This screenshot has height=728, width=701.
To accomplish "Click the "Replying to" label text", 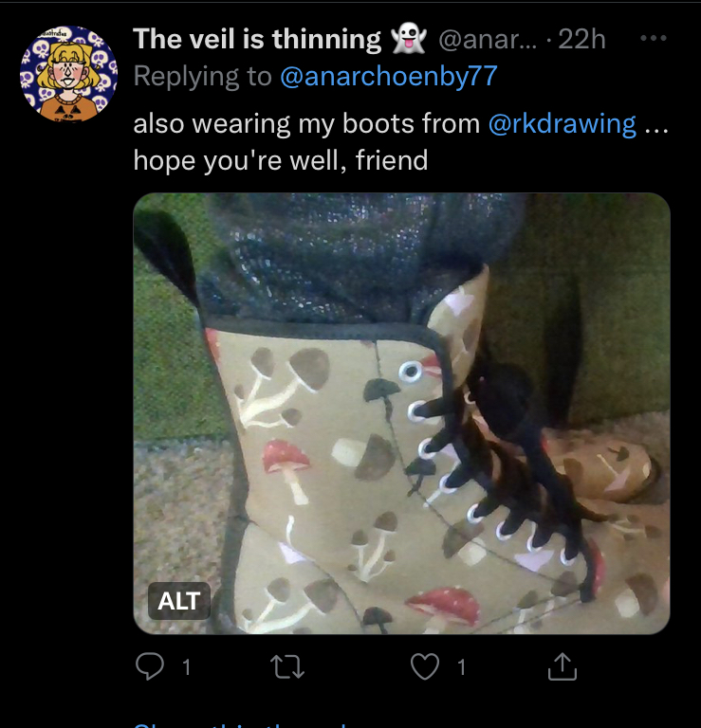I will coord(203,76).
